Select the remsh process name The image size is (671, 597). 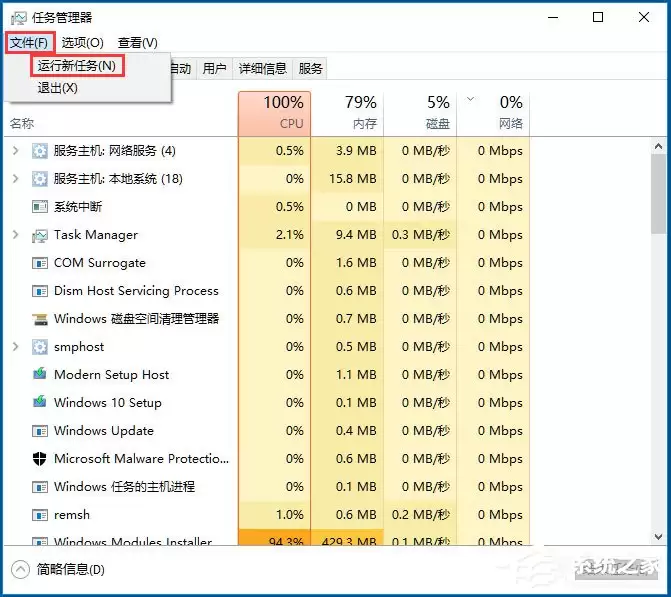tap(72, 515)
